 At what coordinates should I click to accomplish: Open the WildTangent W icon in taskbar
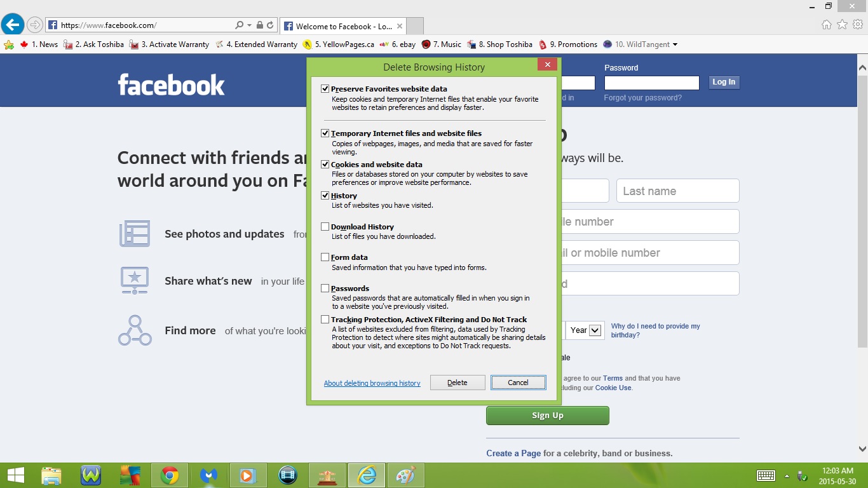pos(92,475)
